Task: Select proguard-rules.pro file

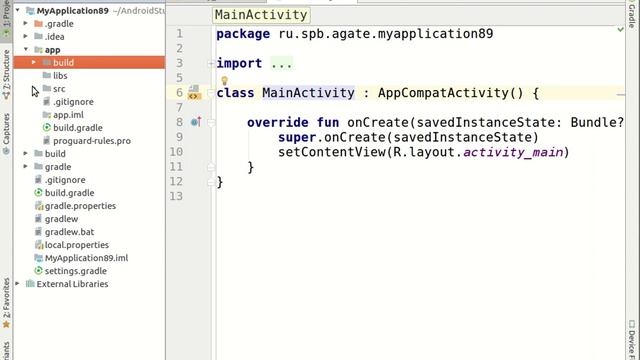Action: (x=92, y=141)
